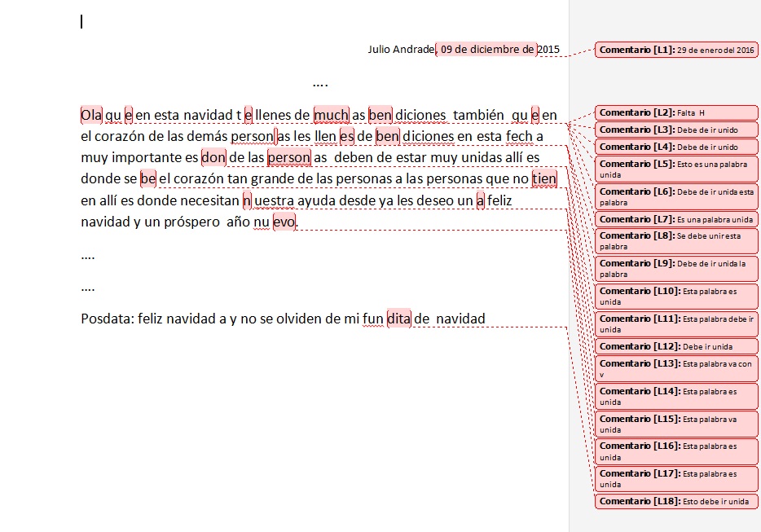Open comment L5 'Esto es una palabra unida'
761x532 pixels.
(x=676, y=169)
